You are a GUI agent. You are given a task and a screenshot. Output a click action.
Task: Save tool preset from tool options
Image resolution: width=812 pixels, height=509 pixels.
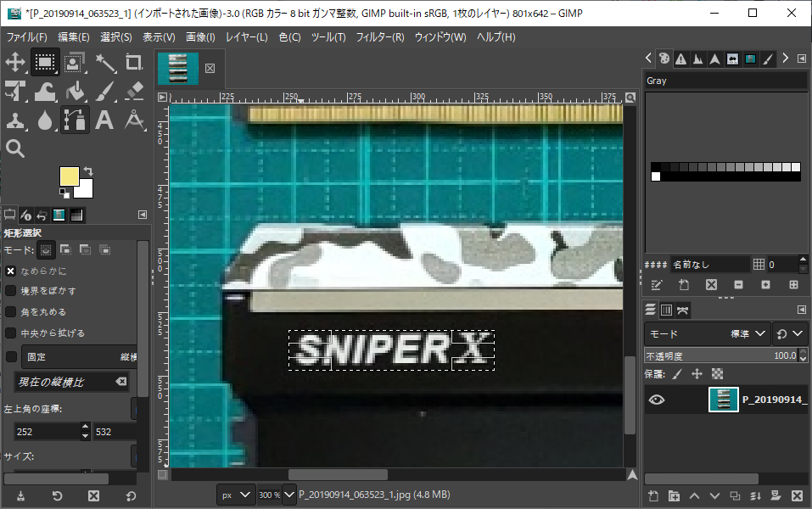(20, 496)
